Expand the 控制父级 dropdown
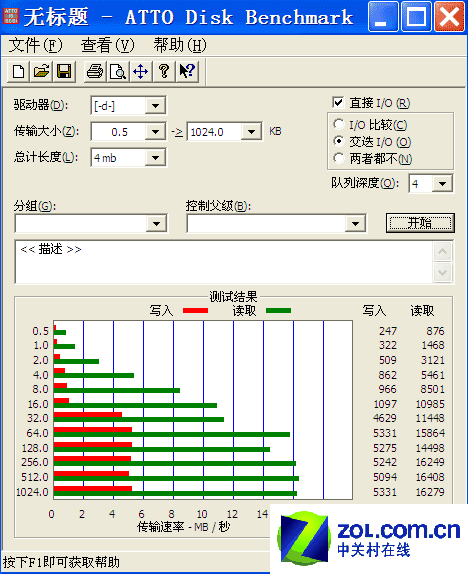The width and height of the screenshot is (468, 574). (x=355, y=223)
